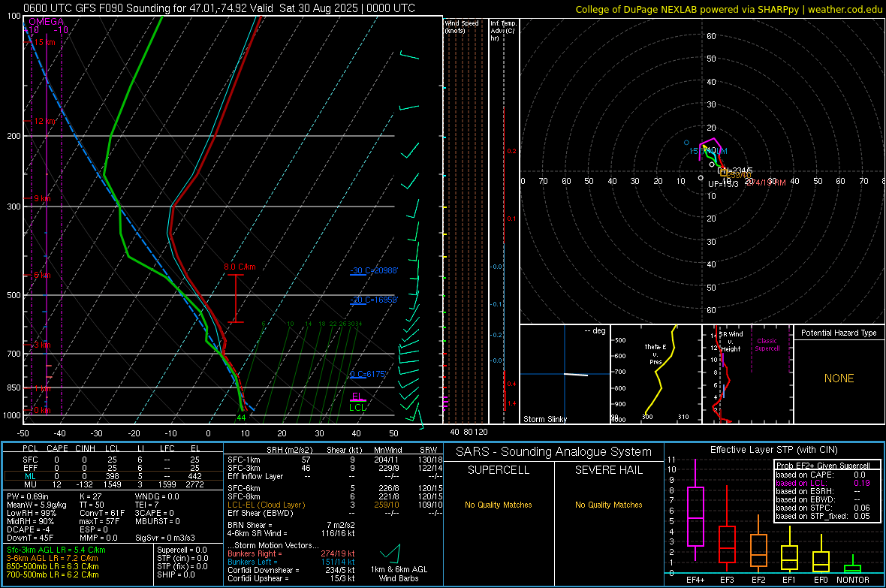Click the '15 km' height marker
Viewport: 886px width, 588px height.
[x=44, y=42]
